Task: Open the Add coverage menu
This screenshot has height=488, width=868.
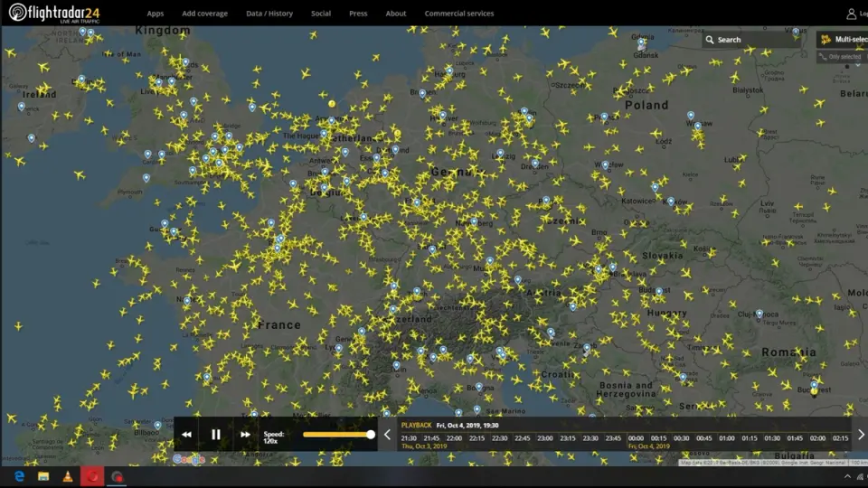Action: (x=204, y=14)
